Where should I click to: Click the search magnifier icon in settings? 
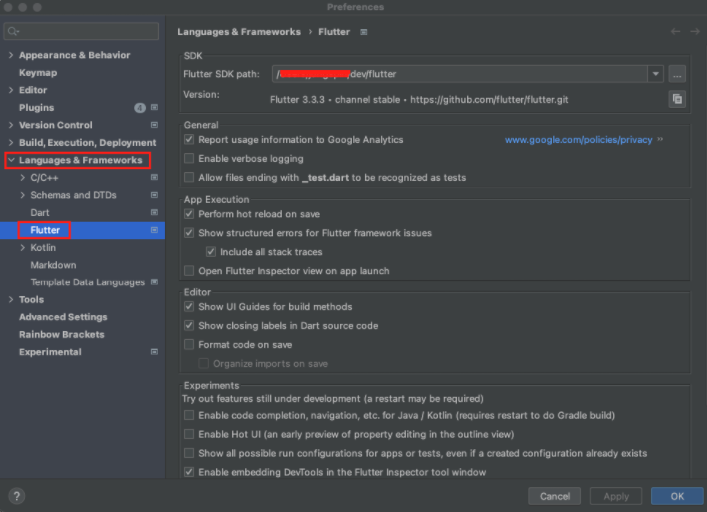[13, 31]
